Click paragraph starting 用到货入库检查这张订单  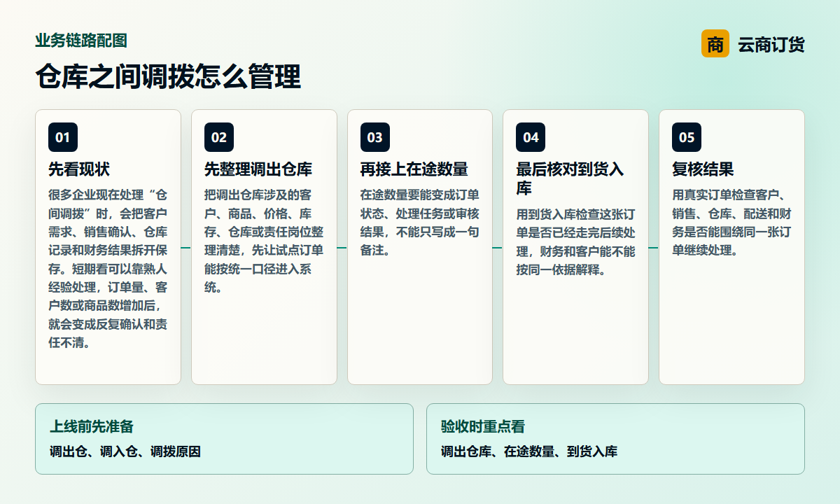[576, 241]
